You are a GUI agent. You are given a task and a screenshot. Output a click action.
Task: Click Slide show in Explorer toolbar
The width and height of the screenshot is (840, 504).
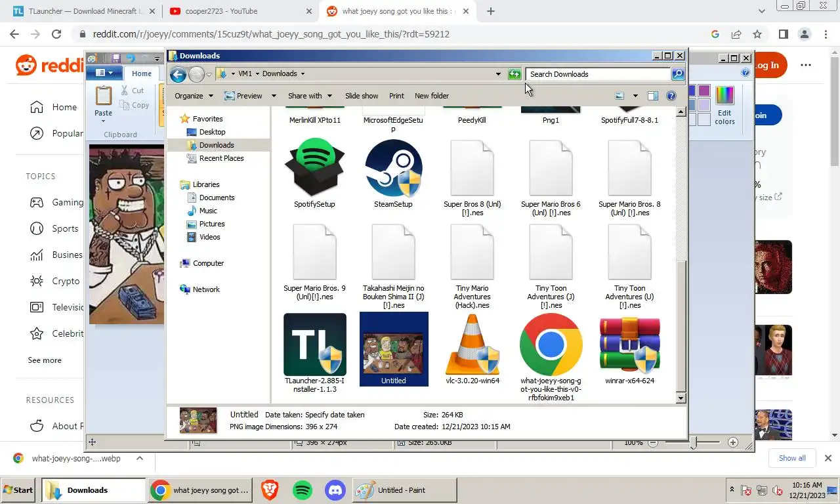tap(362, 96)
